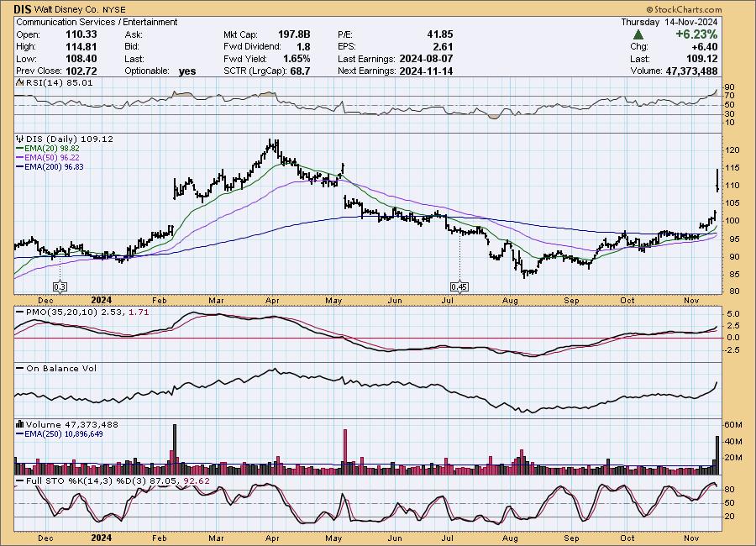
Task: Click the Optionable 'yes' value
Action: pyautogui.click(x=187, y=71)
